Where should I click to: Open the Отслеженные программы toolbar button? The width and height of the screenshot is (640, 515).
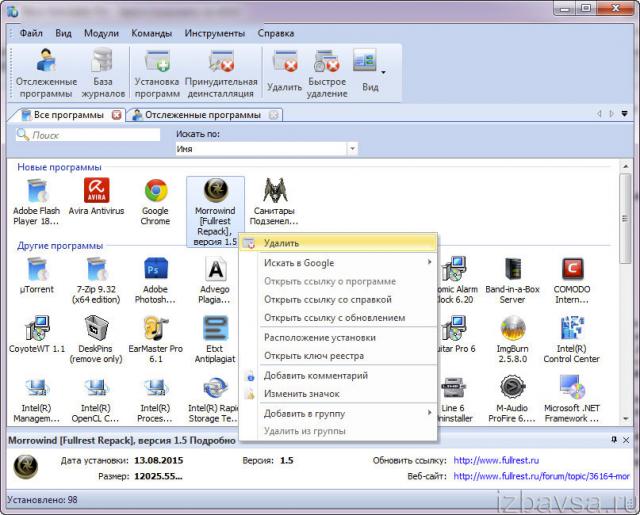(x=46, y=73)
